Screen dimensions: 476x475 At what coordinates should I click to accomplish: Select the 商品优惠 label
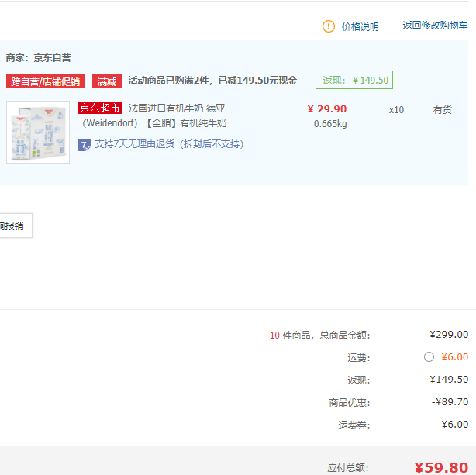tap(350, 403)
